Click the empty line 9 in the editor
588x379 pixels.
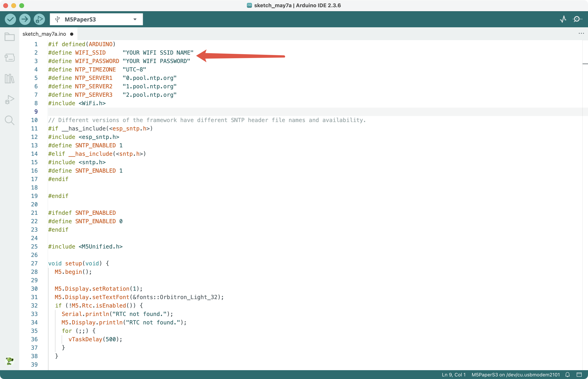click(x=315, y=112)
